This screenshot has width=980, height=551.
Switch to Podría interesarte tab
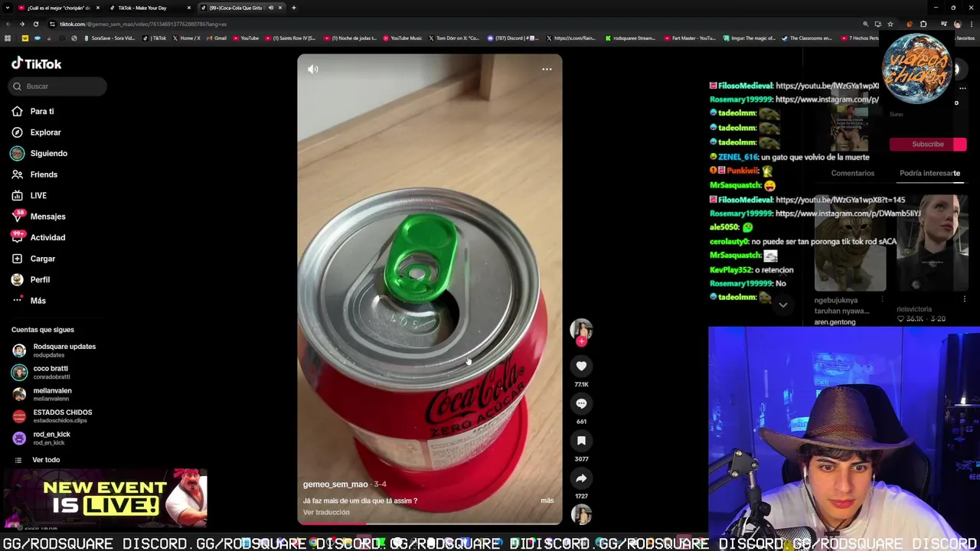coord(929,173)
